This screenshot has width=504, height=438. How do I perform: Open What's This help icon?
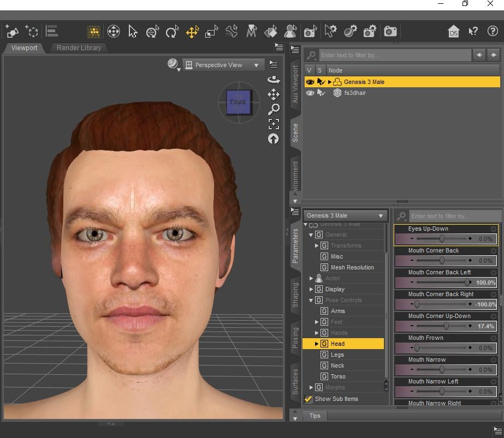pos(473,31)
